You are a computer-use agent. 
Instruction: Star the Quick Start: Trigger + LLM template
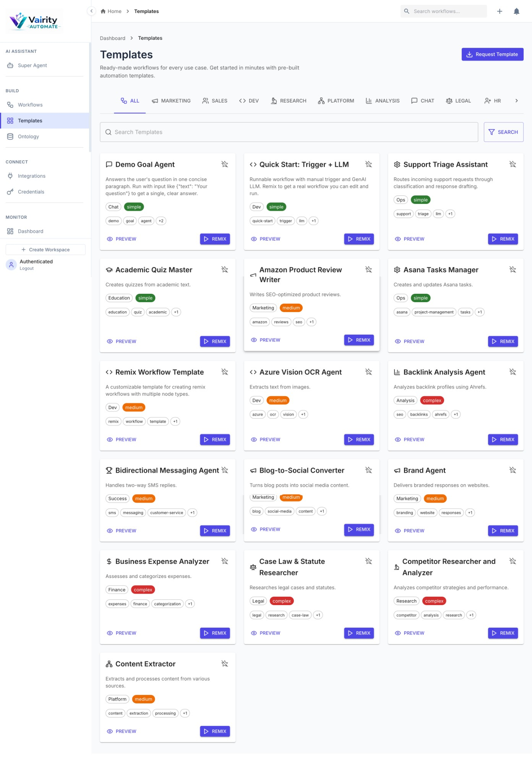[x=369, y=164]
